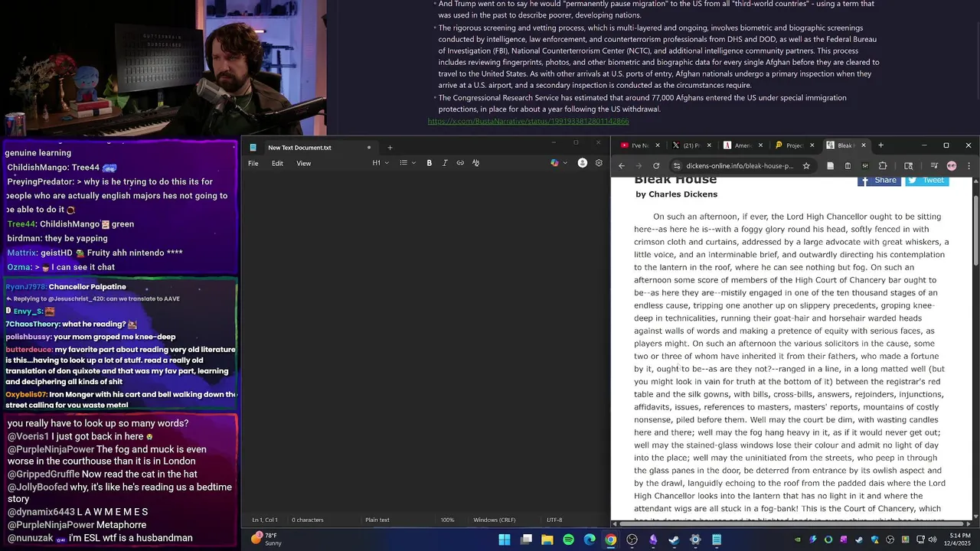Image resolution: width=980 pixels, height=551 pixels.
Task: Clear formatting with Notepad's Ab icon
Action: (x=475, y=163)
